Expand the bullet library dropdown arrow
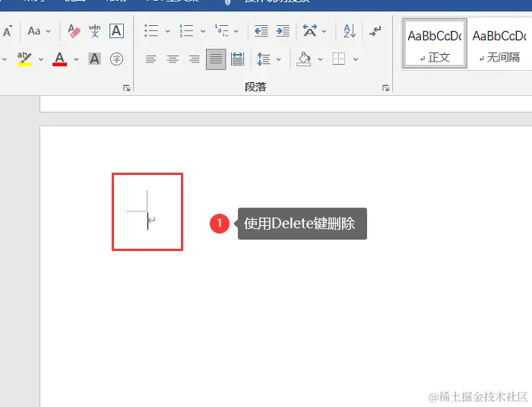This screenshot has width=532, height=407. point(168,31)
